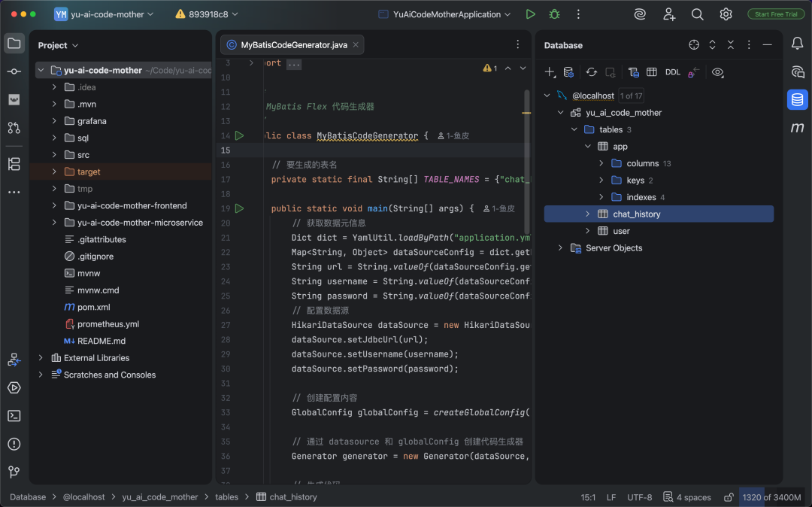Toggle the eye view options in Database toolbar
The height and width of the screenshot is (507, 812).
(718, 72)
